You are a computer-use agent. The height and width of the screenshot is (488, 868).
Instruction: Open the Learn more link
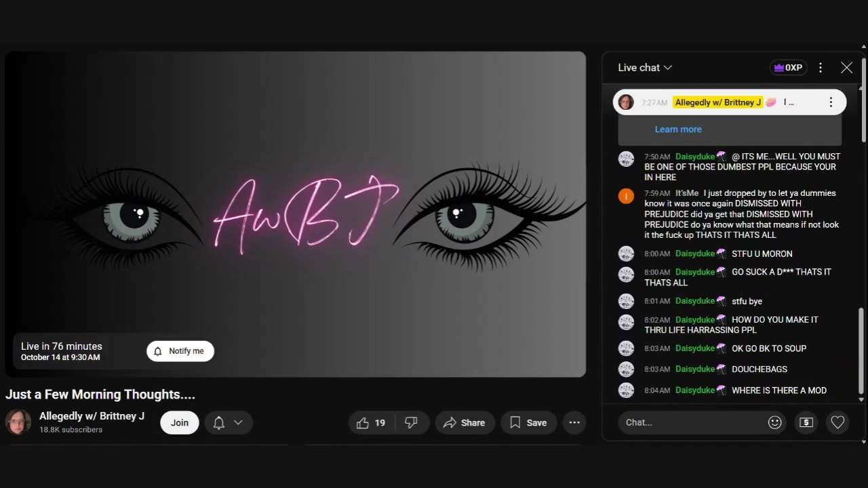click(678, 129)
